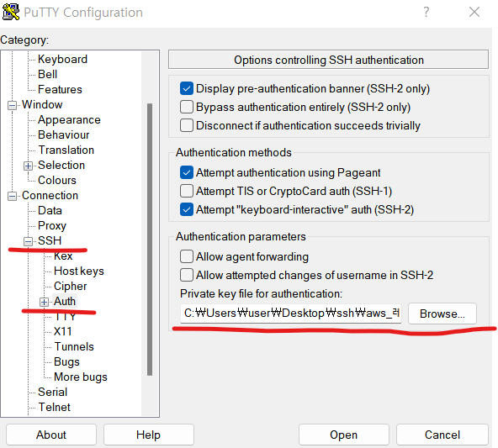Click the category tree vertical scrollbar
This screenshot has width=498, height=448.
tap(150, 240)
